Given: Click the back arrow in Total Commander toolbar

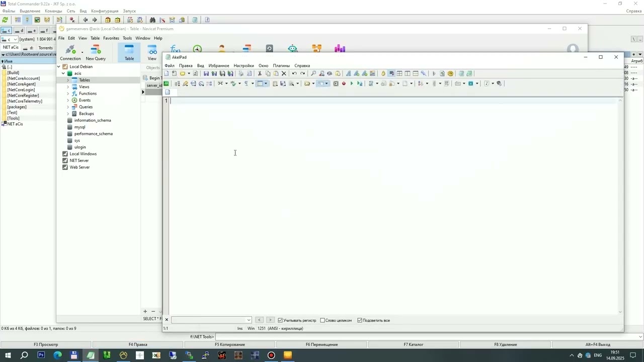Looking at the screenshot, I should click(85, 20).
